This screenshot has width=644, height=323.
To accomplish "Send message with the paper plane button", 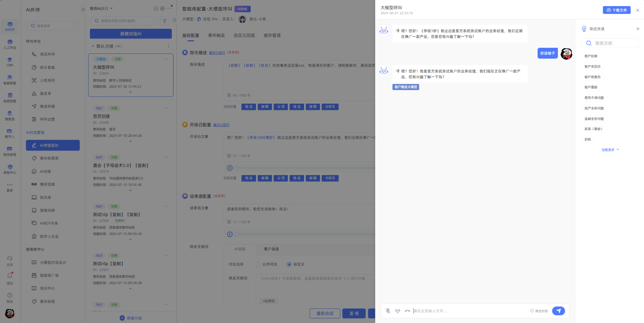I will pos(558,311).
